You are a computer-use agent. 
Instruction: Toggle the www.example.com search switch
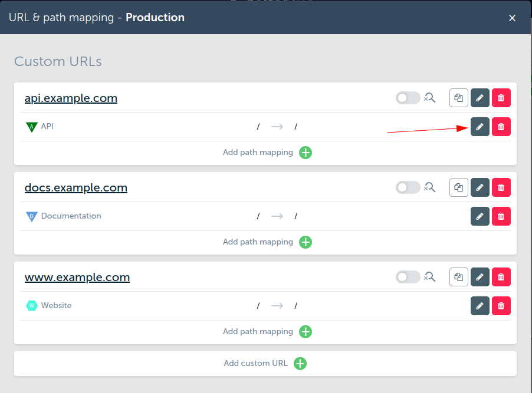408,277
